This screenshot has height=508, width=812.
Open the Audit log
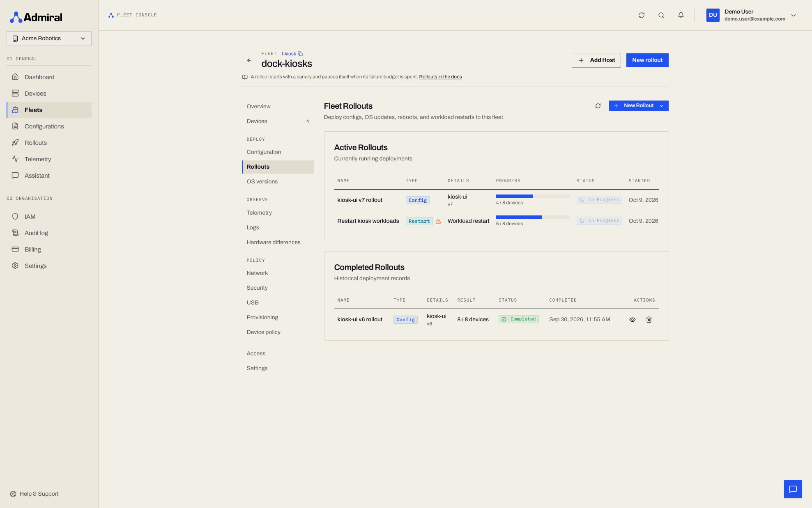(49, 233)
